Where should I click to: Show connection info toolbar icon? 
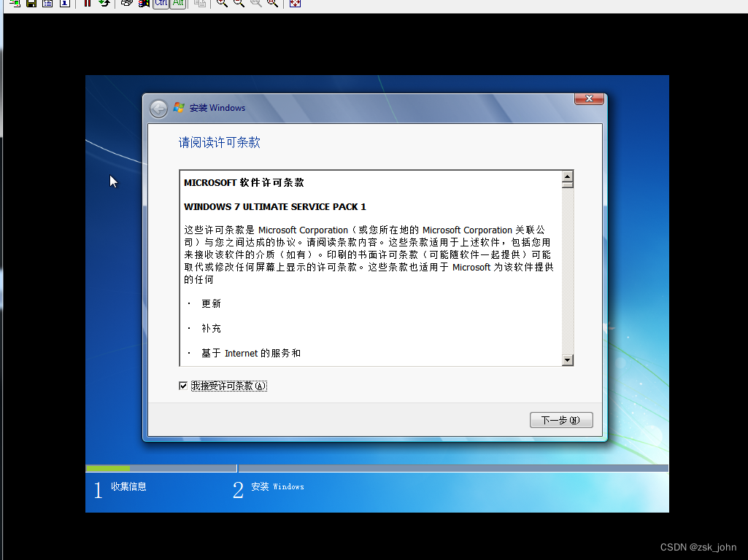(65, 3)
